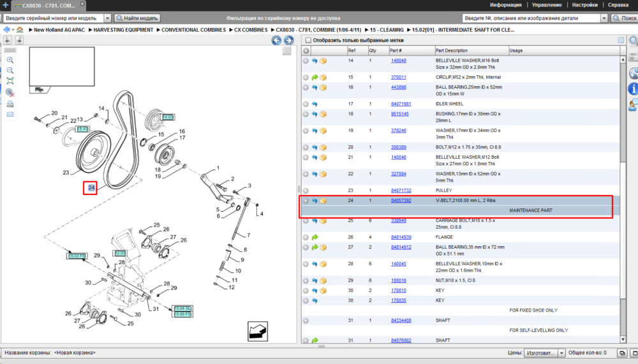Click the round add button for part 84334408

click(x=306, y=321)
